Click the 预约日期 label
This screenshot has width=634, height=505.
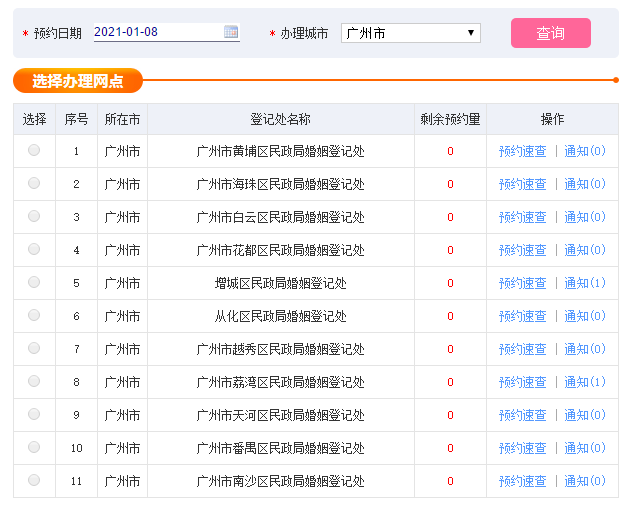(58, 33)
